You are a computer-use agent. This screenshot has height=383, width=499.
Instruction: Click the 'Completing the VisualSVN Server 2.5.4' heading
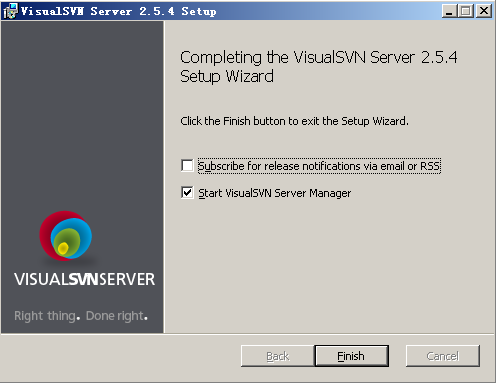pyautogui.click(x=319, y=67)
